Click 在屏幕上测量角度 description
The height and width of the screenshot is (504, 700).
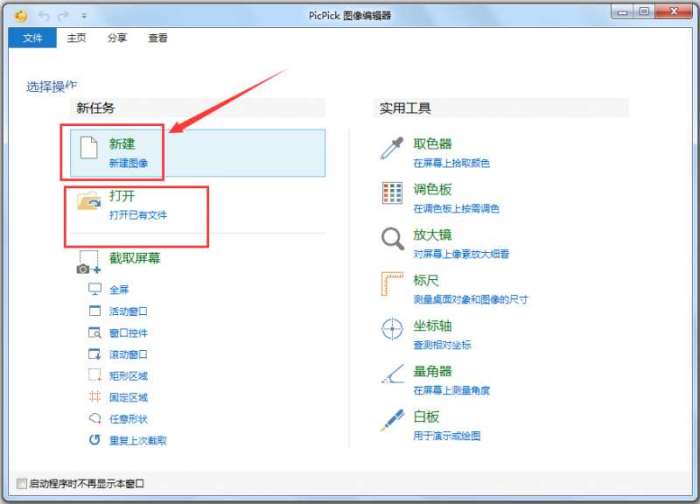451,391
